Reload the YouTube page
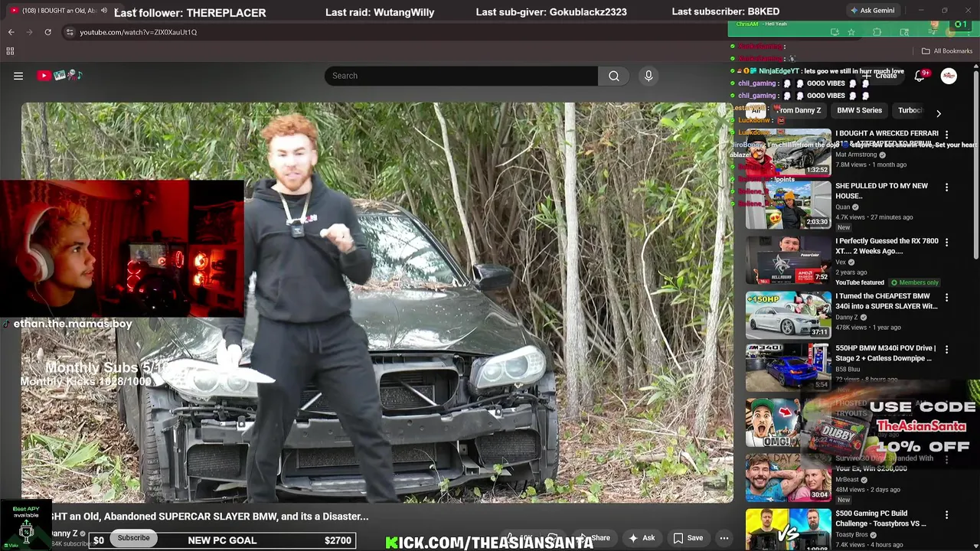 (x=47, y=32)
